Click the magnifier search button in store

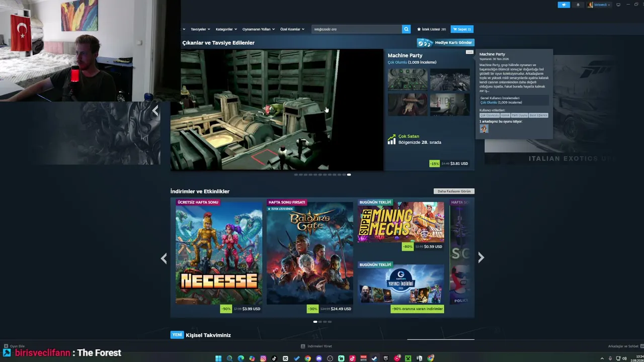click(406, 29)
